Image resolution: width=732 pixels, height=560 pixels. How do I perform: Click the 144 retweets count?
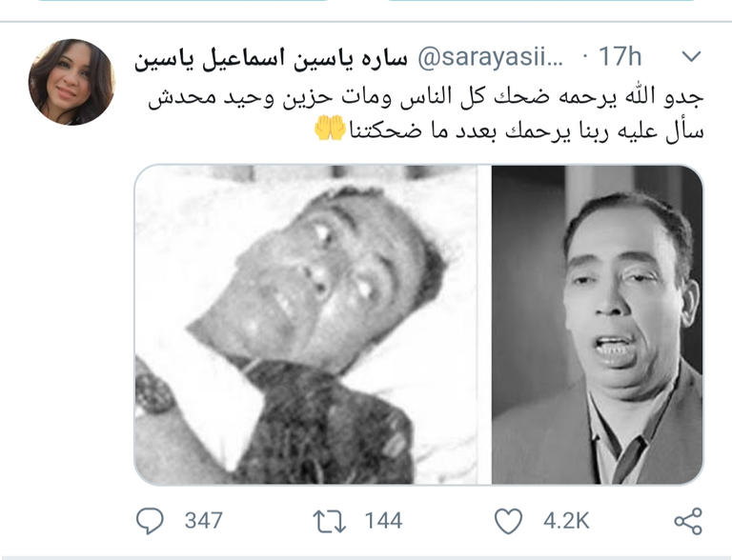click(383, 521)
